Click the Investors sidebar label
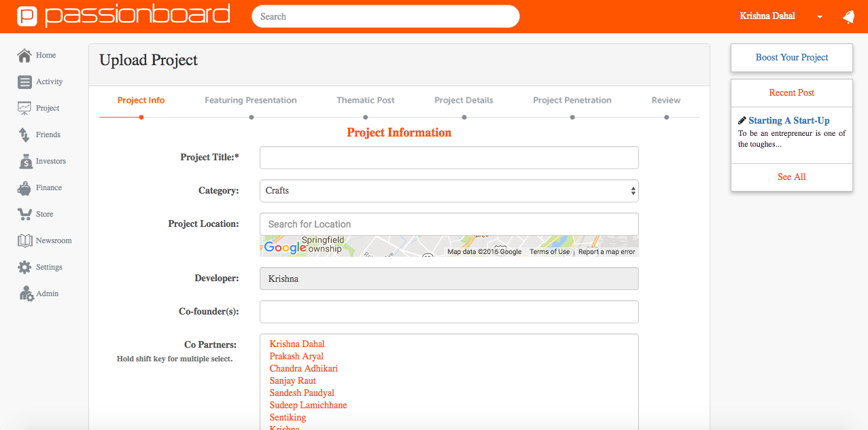The width and height of the screenshot is (868, 430). pyautogui.click(x=51, y=161)
